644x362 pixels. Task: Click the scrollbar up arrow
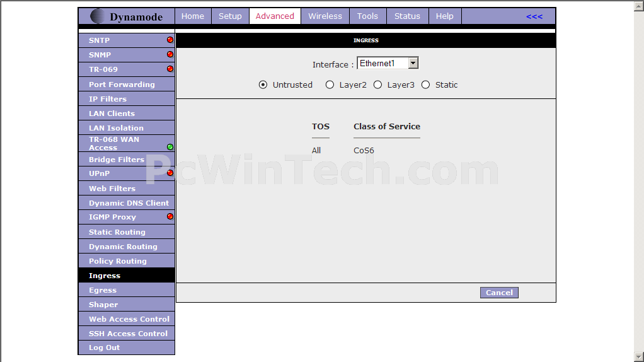click(639, 6)
